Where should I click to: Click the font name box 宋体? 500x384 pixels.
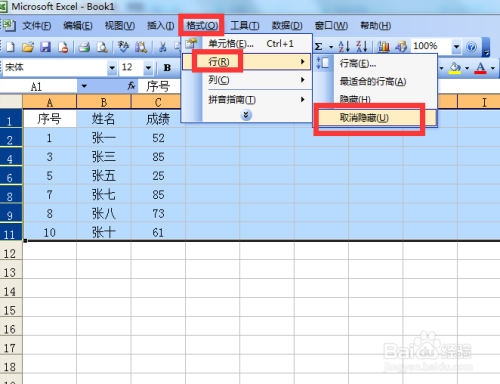coord(55,68)
